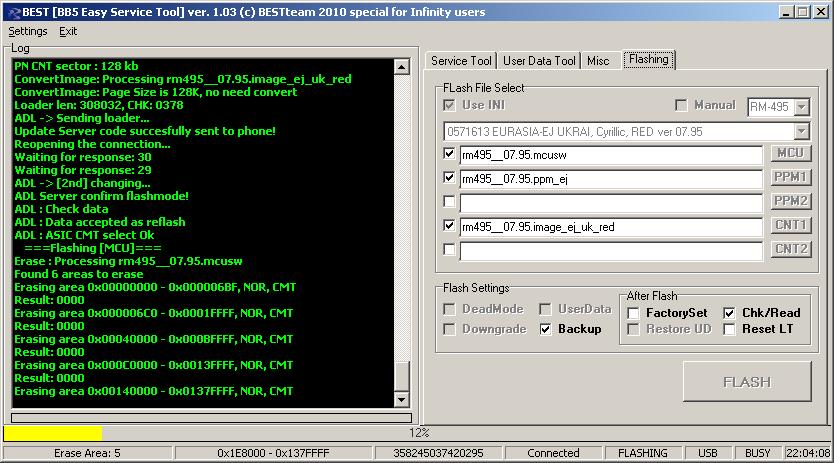Click the empty PPM2 file field

(611, 203)
